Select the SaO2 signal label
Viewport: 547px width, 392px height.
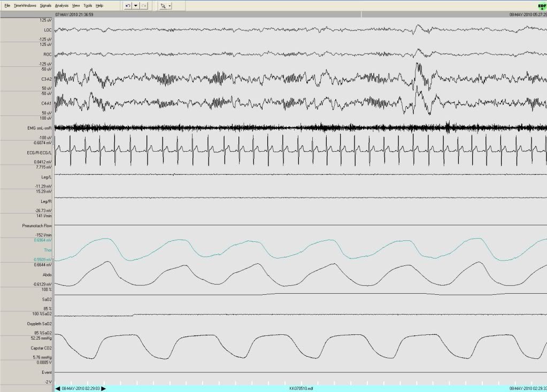click(47, 299)
